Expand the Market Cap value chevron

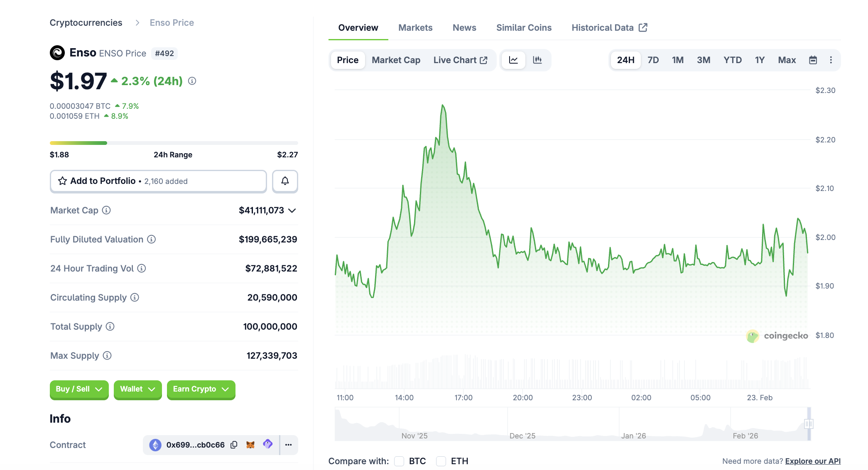click(292, 211)
